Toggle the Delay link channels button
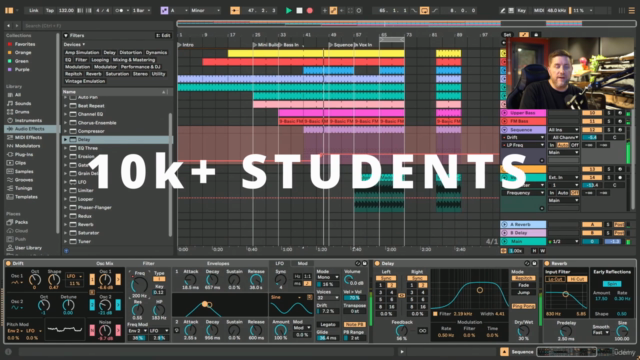Image resolution: width=640 pixels, height=360 pixels. click(x=402, y=295)
